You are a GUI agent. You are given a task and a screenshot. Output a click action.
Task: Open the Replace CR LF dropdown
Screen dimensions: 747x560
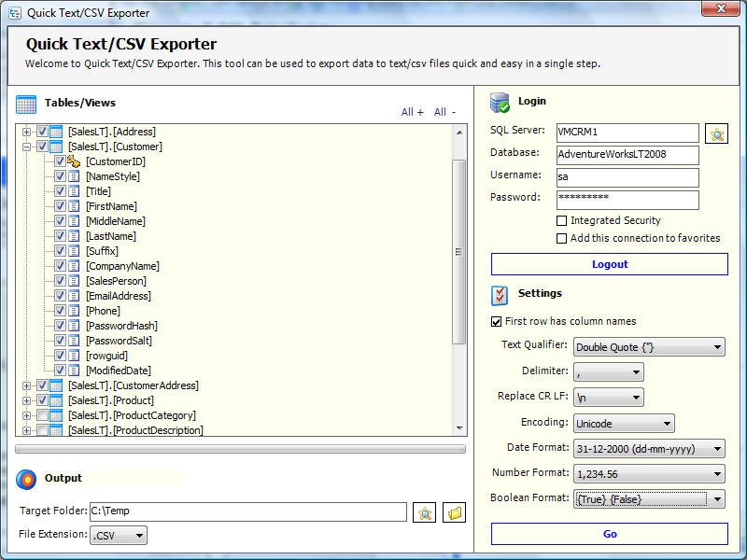coord(609,398)
